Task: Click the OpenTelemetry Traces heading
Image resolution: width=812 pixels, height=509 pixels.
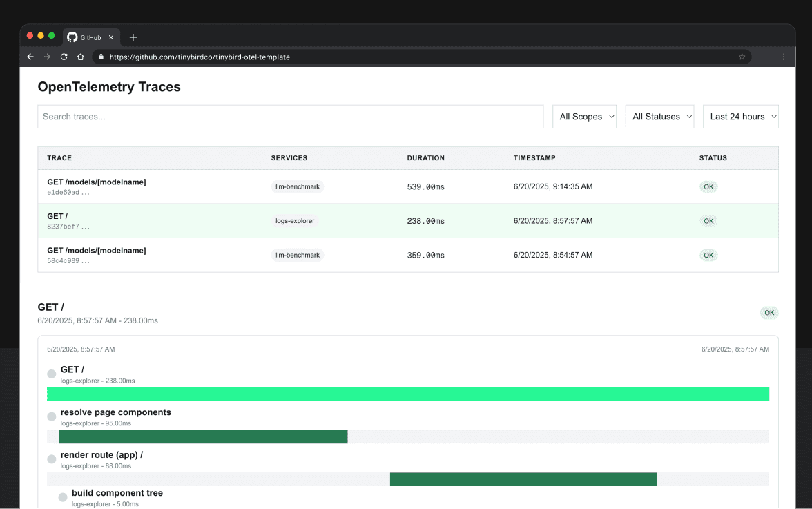Action: click(109, 87)
